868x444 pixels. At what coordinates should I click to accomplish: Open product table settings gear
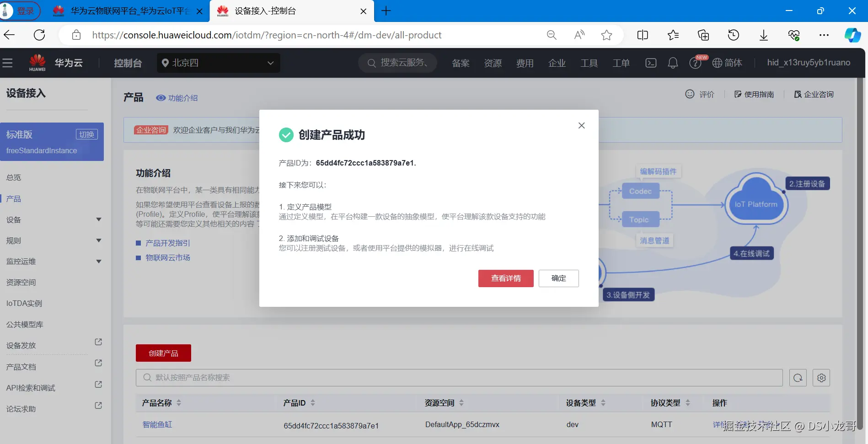pos(821,378)
